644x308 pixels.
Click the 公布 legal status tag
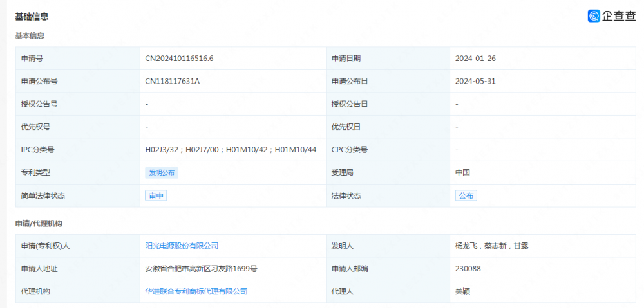(x=466, y=195)
